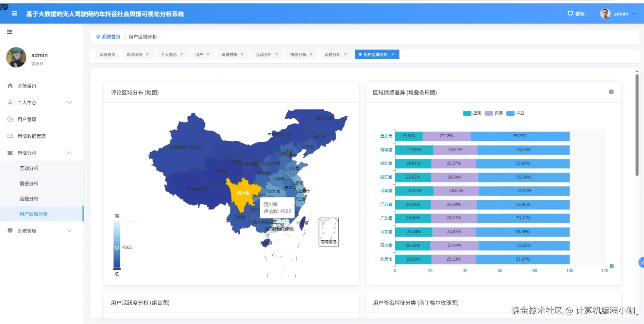Toggle the 负面 legend entry

coord(494,113)
